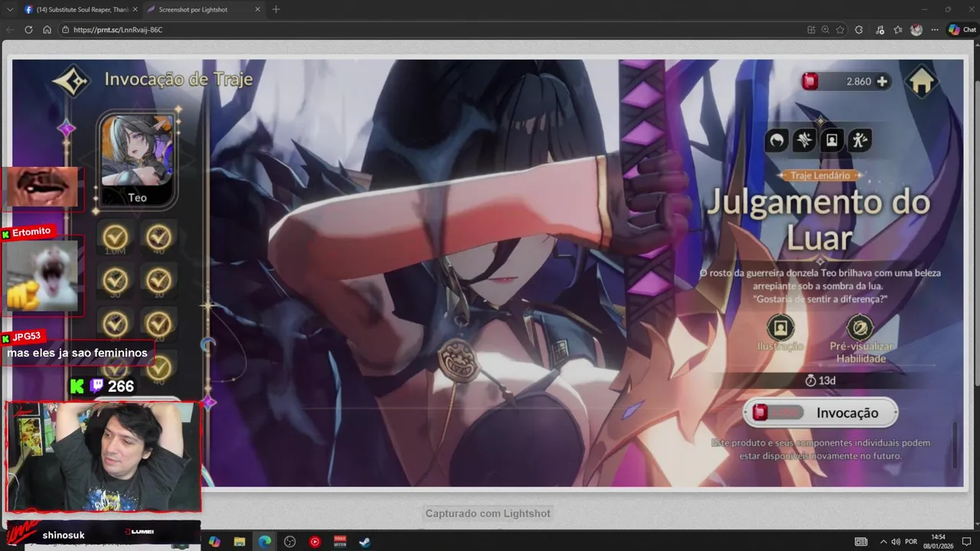Select the top-right reward checkmark labeled 40
Screen dimensions: 980x551
pos(158,236)
